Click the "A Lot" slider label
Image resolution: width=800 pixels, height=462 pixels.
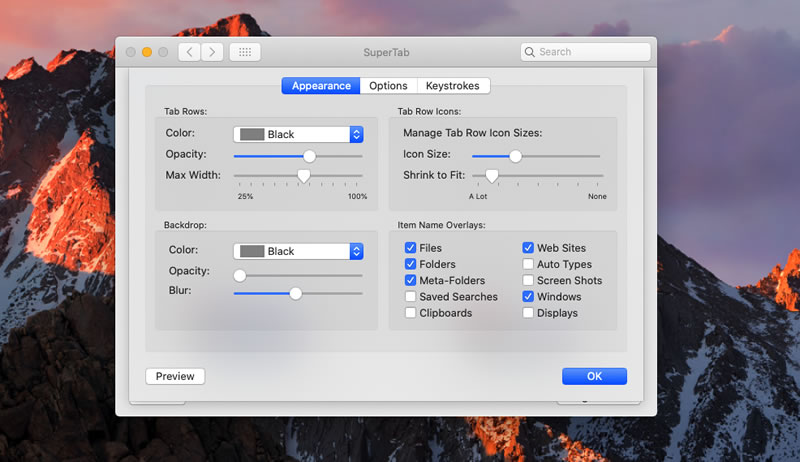[478, 196]
